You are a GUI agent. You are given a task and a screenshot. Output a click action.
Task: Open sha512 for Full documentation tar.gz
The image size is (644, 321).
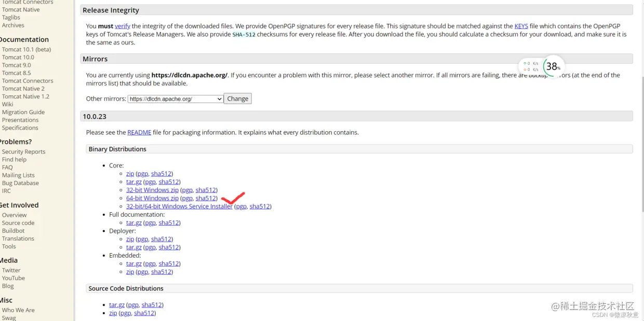[x=169, y=223]
